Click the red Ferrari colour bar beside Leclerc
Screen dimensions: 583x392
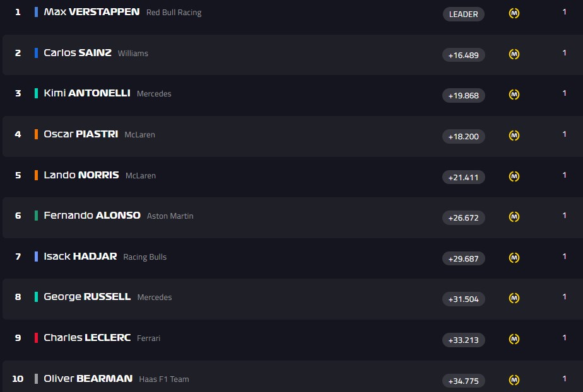(x=36, y=338)
